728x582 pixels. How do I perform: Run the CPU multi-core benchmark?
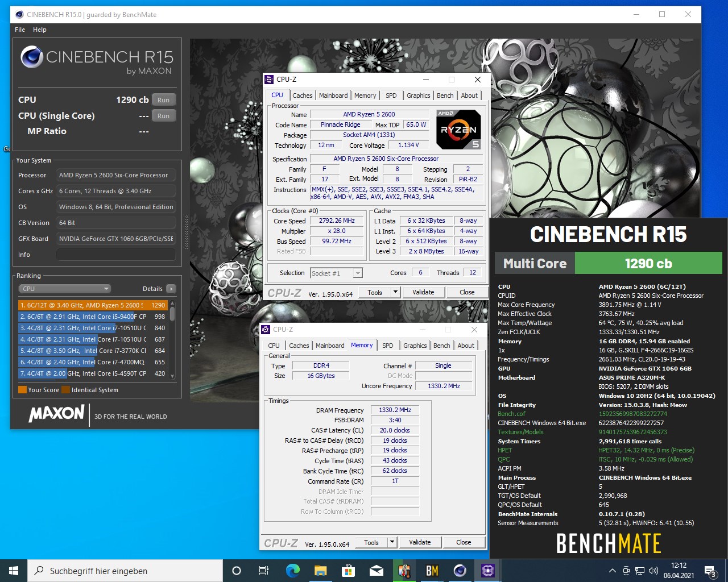164,100
